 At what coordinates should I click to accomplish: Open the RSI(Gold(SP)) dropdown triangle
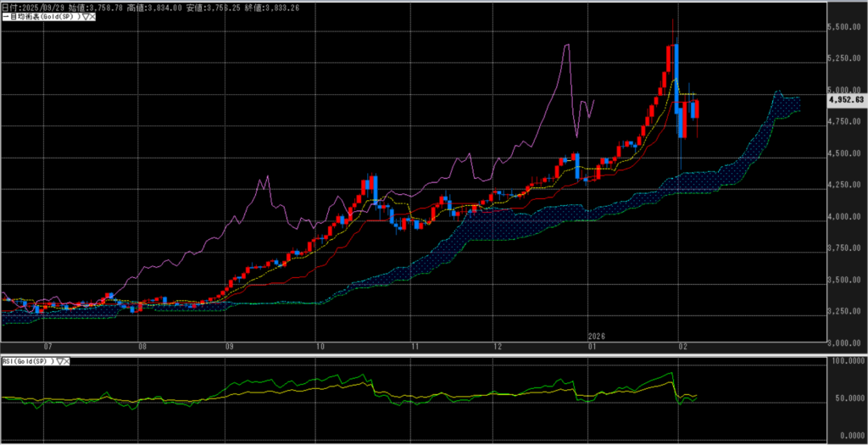tap(58, 361)
